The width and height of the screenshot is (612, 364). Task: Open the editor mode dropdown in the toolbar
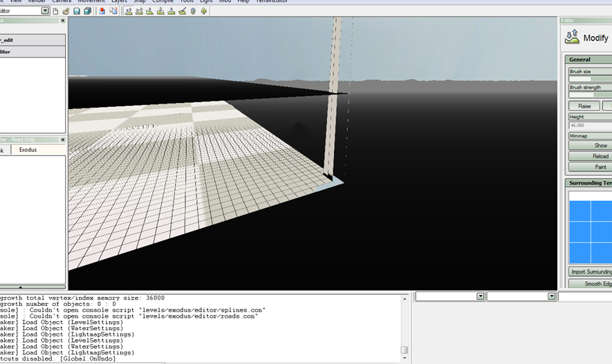pos(45,11)
